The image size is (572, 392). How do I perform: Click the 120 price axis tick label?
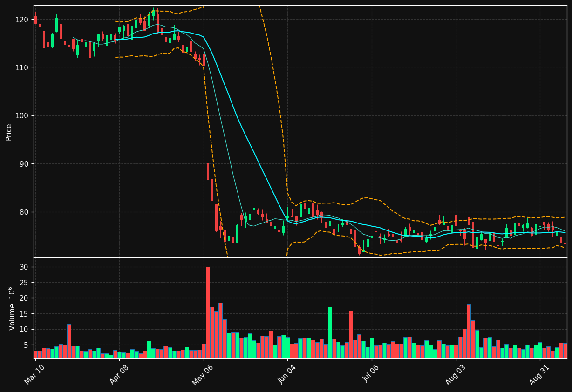point(22,20)
